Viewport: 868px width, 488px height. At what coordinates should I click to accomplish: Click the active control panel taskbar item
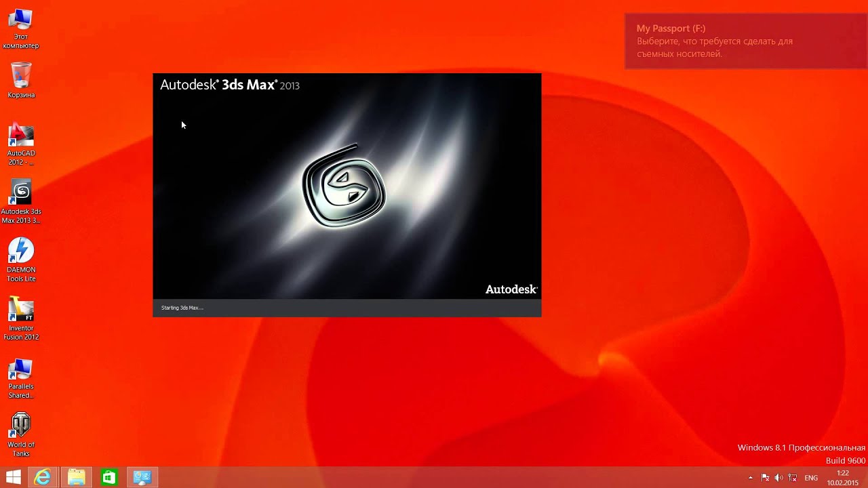coord(142,477)
